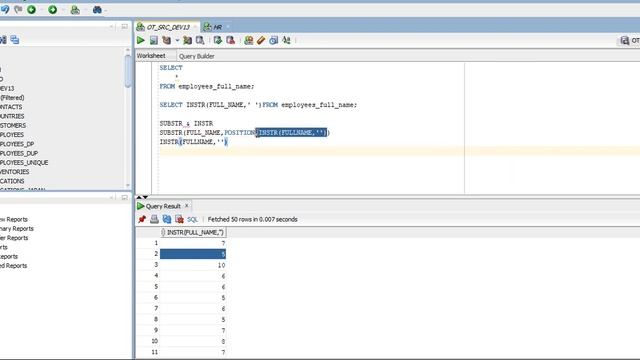This screenshot has height=360, width=640.
Task: Click row number 11 in results
Action: (x=155, y=352)
